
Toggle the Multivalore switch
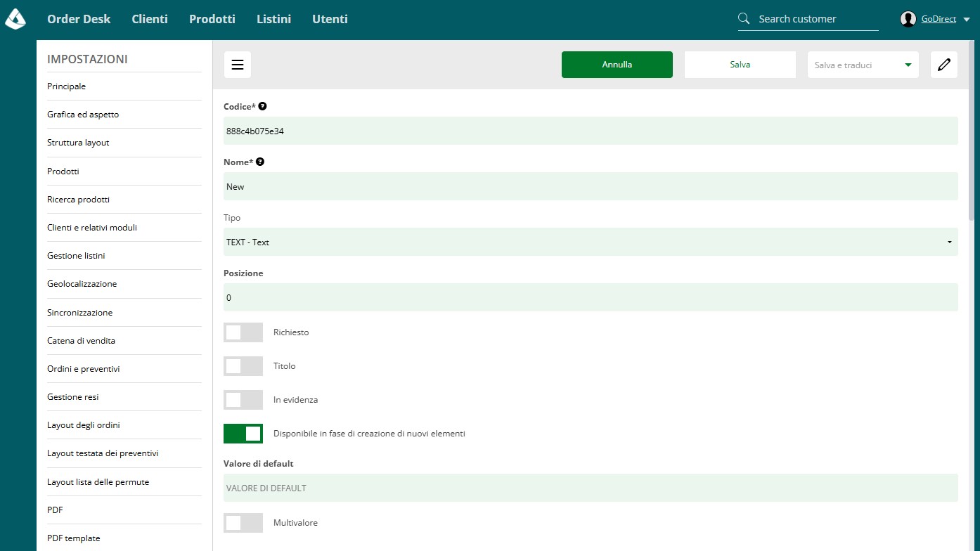tap(243, 523)
